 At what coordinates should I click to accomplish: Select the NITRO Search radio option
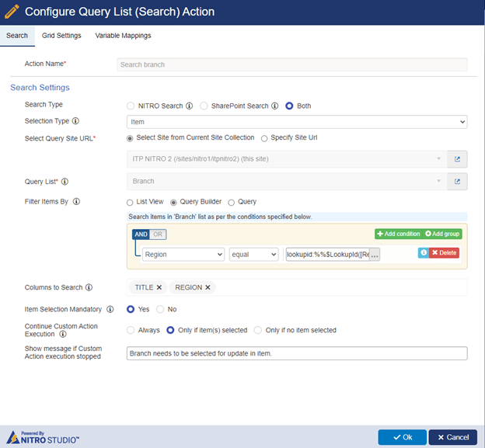pos(131,106)
